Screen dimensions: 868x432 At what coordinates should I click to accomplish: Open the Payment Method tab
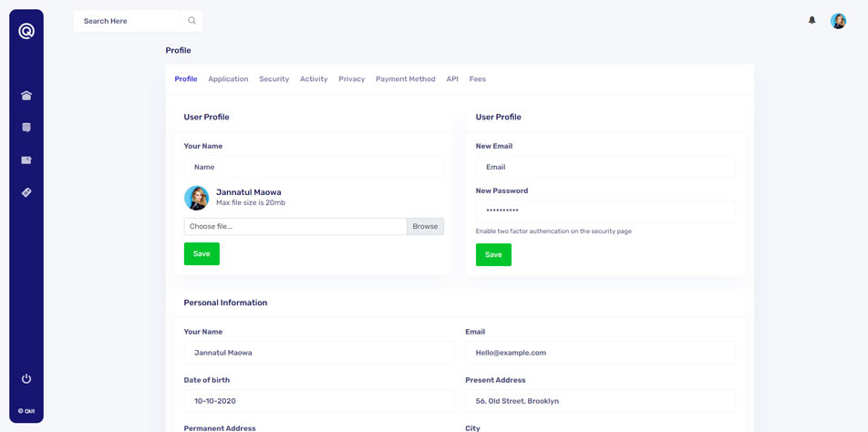[x=405, y=79]
